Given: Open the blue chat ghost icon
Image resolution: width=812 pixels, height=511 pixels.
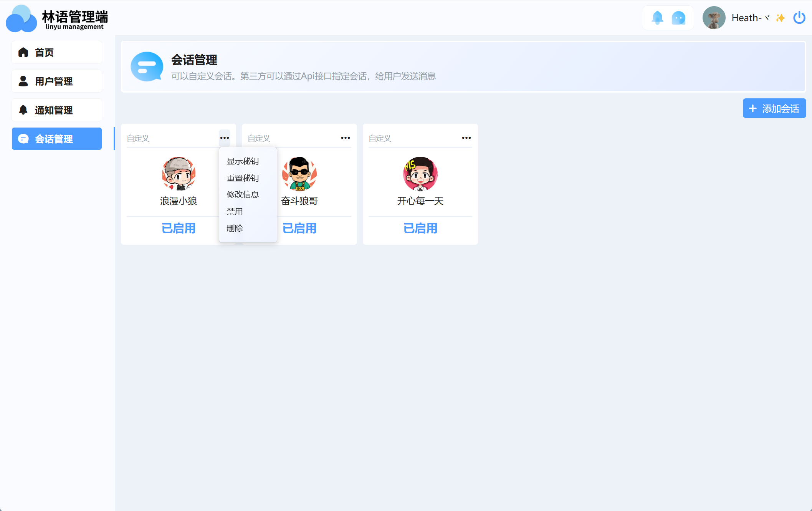Looking at the screenshot, I should (678, 18).
